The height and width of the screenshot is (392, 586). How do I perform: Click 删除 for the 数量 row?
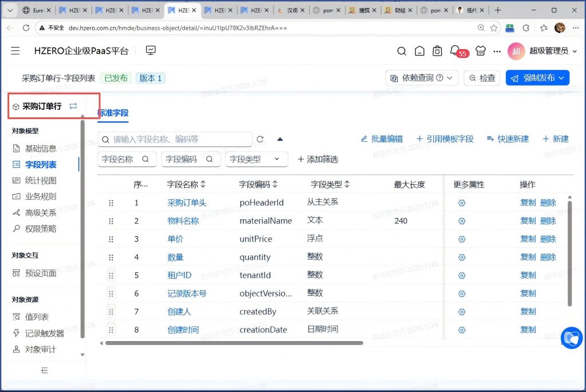(548, 257)
